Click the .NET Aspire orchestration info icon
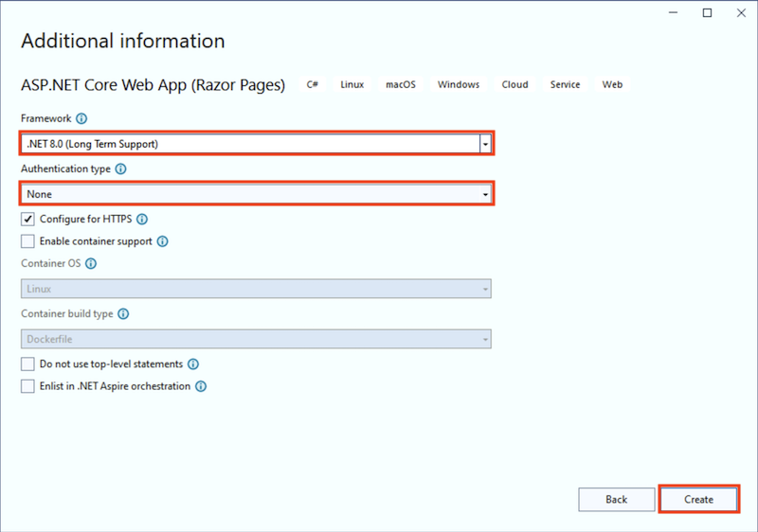The width and height of the screenshot is (758, 532). pyautogui.click(x=201, y=386)
